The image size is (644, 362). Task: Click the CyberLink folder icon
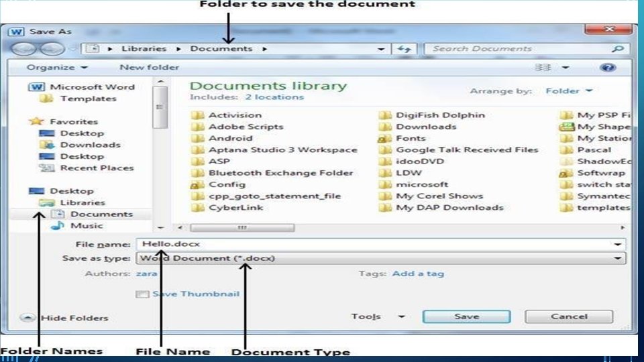click(197, 208)
